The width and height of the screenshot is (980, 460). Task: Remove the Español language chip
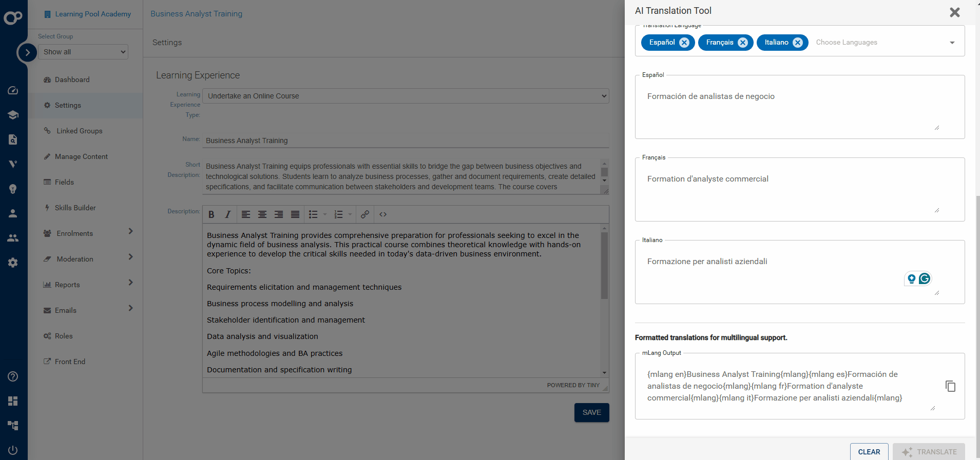684,43
